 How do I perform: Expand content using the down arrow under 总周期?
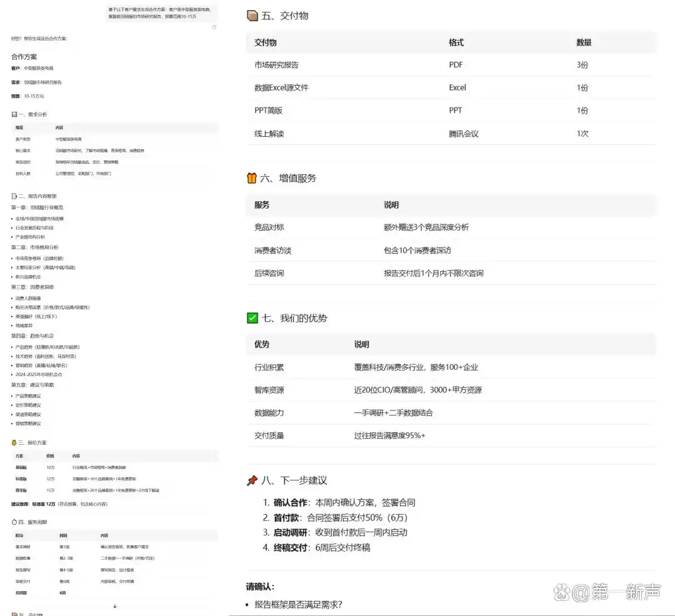(115, 605)
